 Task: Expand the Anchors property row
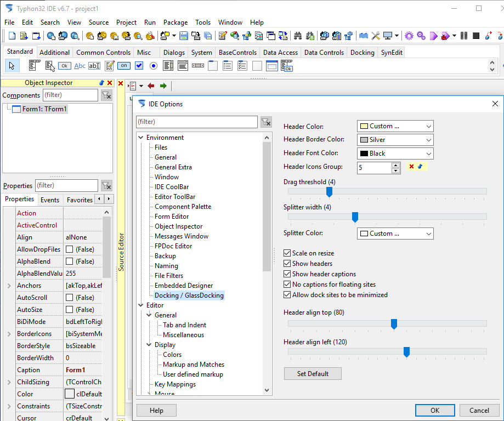(x=9, y=286)
